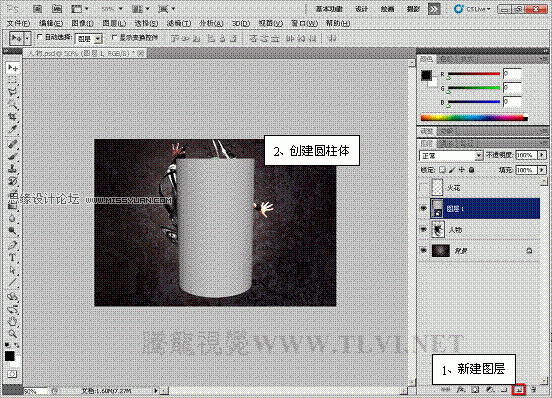The width and height of the screenshot is (552, 398).
Task: Hide the 图层 1 layer eye
Action: coord(424,209)
